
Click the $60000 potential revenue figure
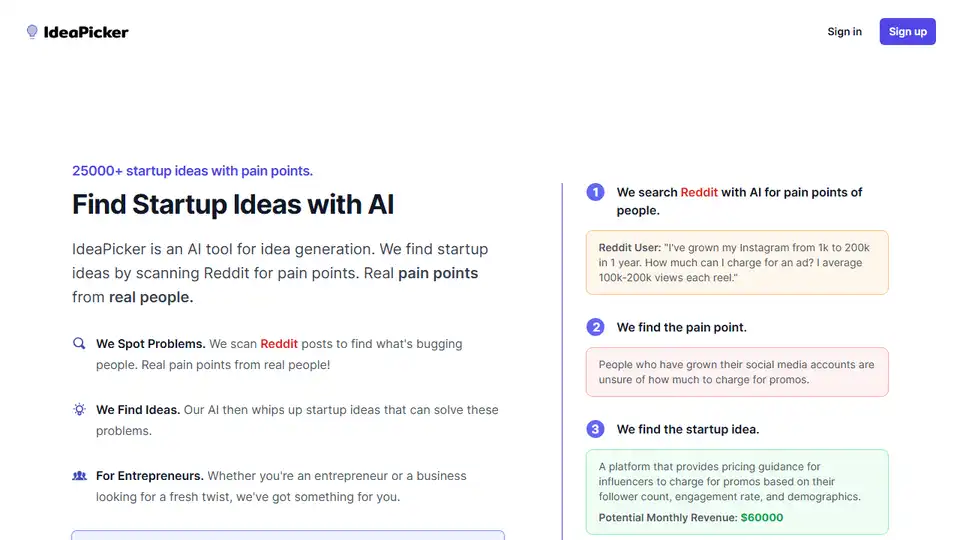pyautogui.click(x=762, y=517)
